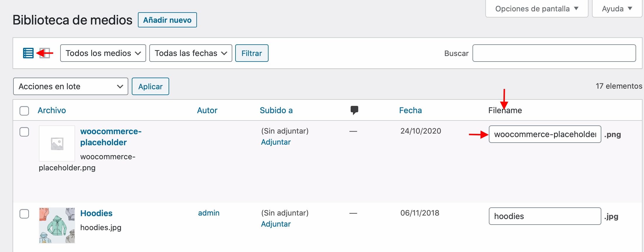The height and width of the screenshot is (252, 644).
Task: Click the 'Filtrar' button
Action: pos(252,53)
